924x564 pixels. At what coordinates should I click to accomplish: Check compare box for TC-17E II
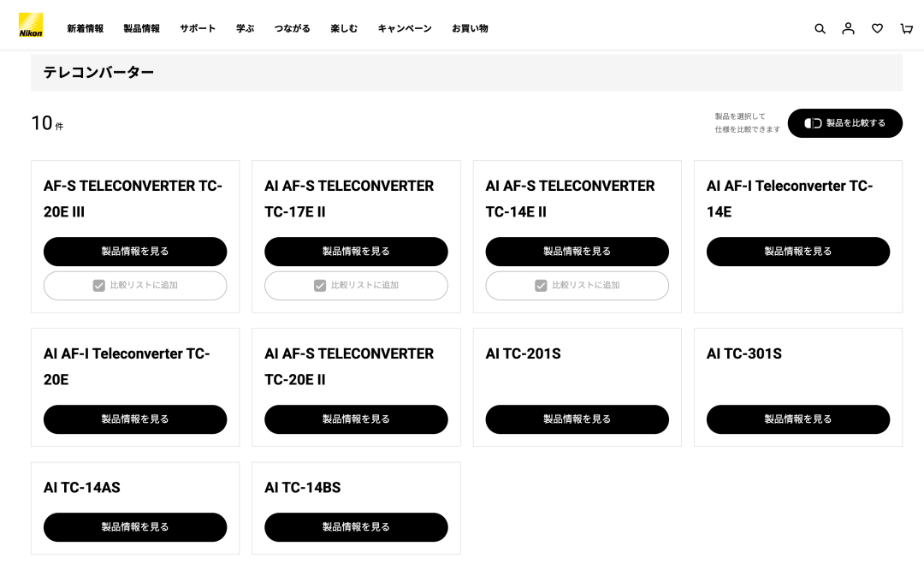point(356,285)
